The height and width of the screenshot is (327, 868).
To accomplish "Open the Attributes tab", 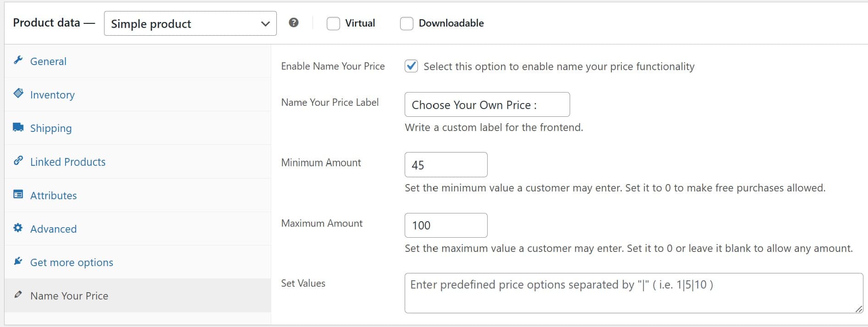I will click(137, 195).
